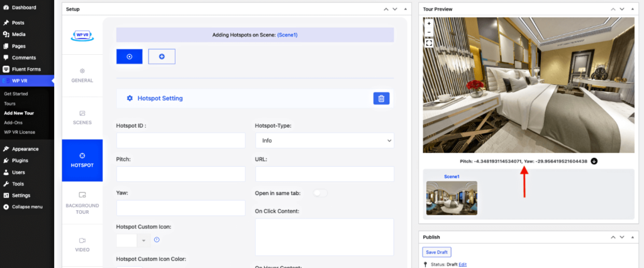Select the Scene1 thumbnail

[x=452, y=198]
